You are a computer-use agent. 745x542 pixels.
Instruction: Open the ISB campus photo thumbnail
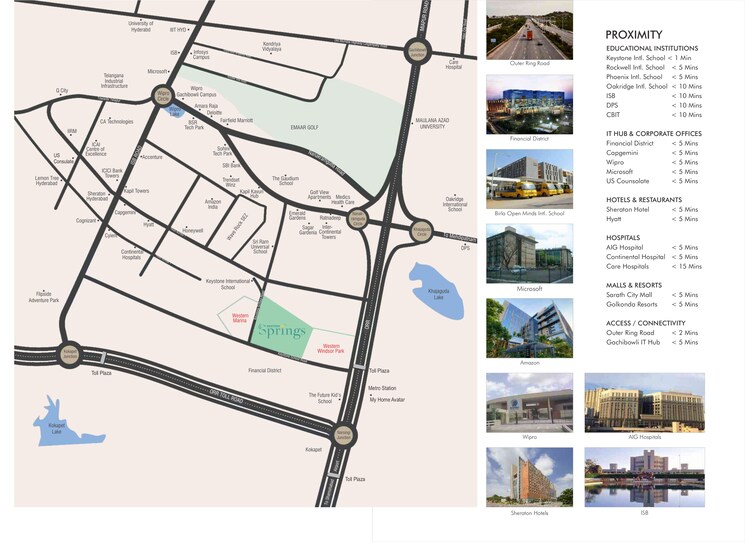tap(645, 477)
